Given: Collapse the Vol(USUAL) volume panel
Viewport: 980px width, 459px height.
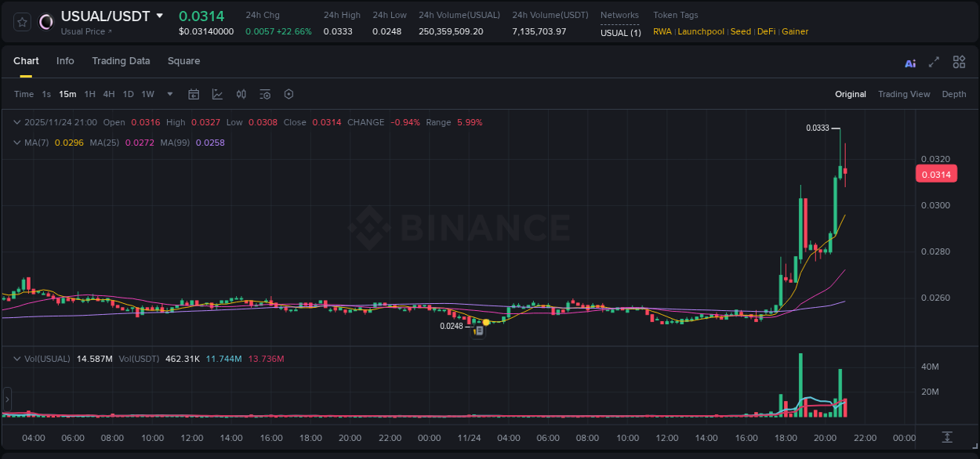Looking at the screenshot, I should (x=16, y=358).
